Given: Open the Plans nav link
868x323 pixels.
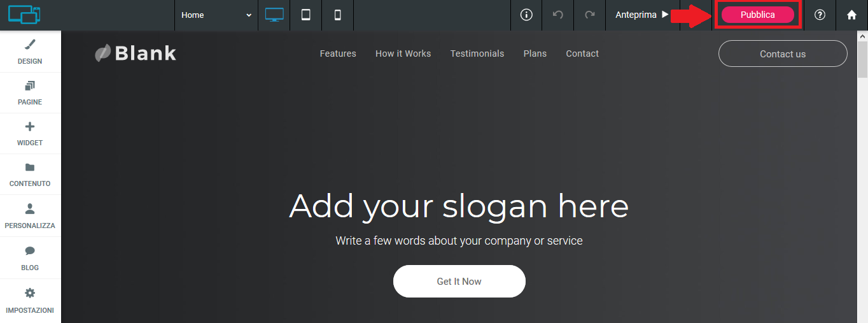Looking at the screenshot, I should click(535, 54).
